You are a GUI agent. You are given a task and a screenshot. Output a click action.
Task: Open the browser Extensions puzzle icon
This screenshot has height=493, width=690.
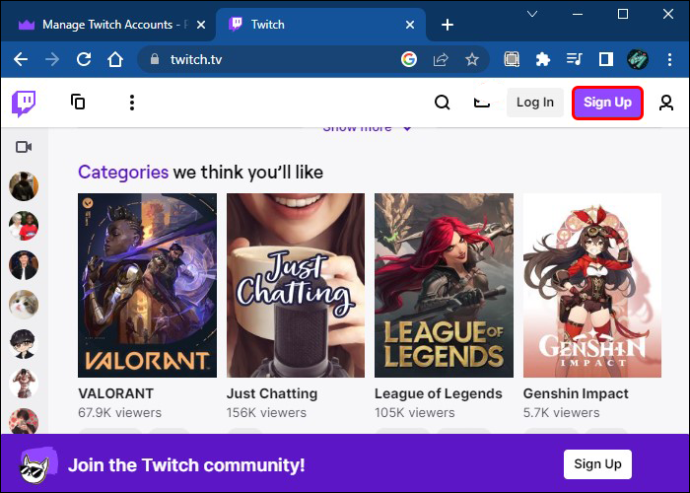pos(543,59)
